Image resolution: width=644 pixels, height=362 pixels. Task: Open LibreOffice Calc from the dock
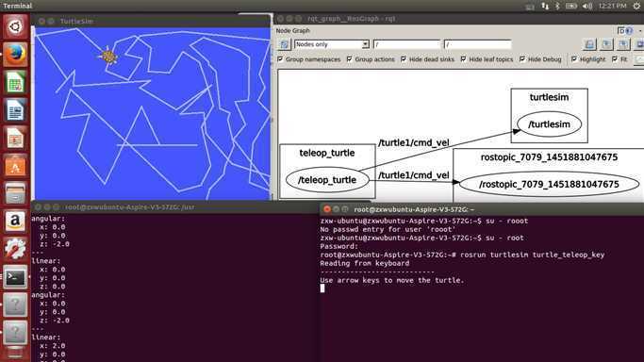point(15,82)
